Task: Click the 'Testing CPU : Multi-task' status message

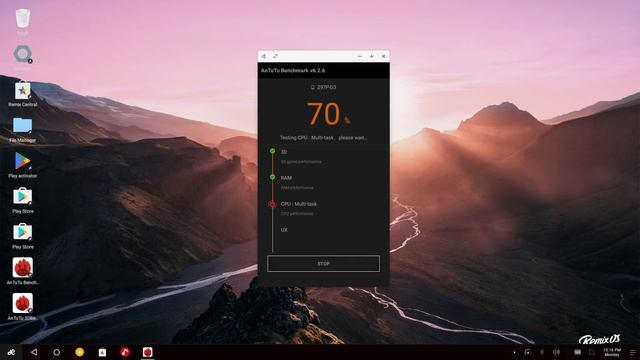Action: point(323,138)
